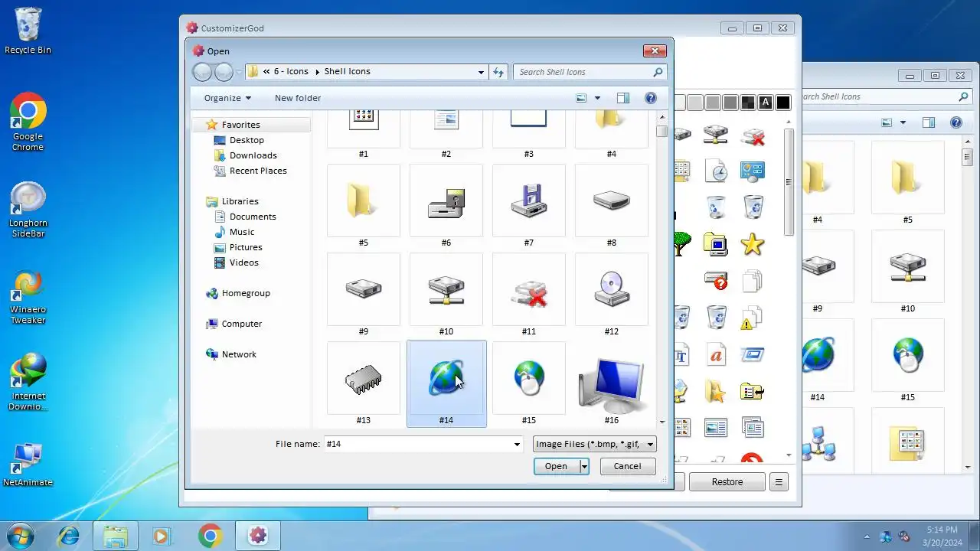This screenshot has width=980, height=551.
Task: Pick the 'A' text background swatch in CustomizerGod
Action: click(766, 103)
